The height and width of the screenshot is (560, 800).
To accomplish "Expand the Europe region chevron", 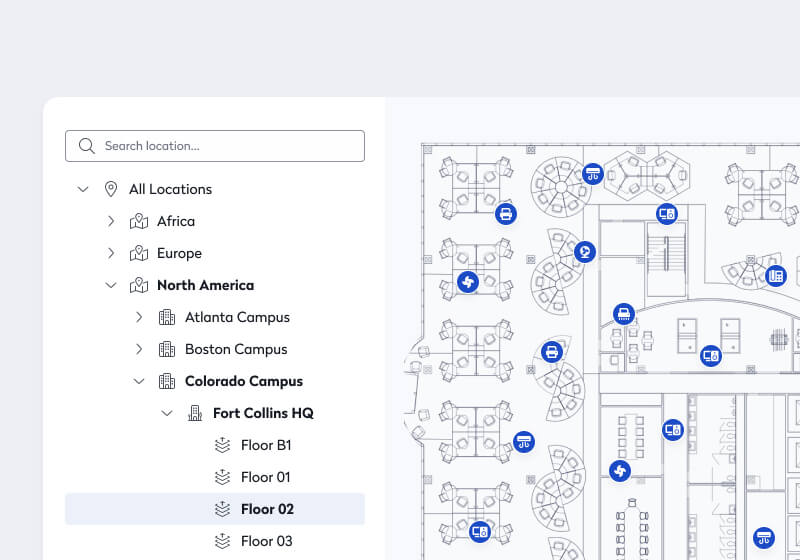I will [x=111, y=253].
